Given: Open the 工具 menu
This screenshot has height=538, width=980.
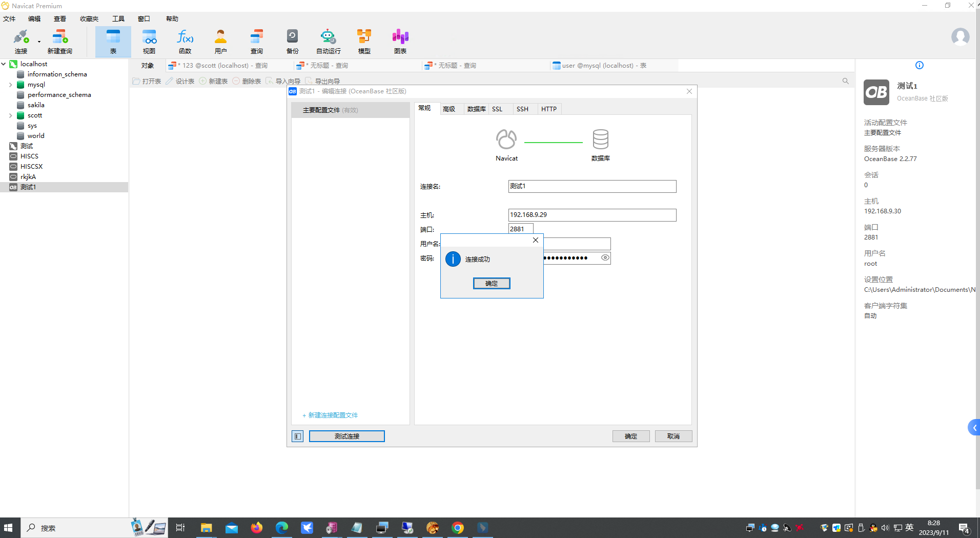Looking at the screenshot, I should click(118, 19).
